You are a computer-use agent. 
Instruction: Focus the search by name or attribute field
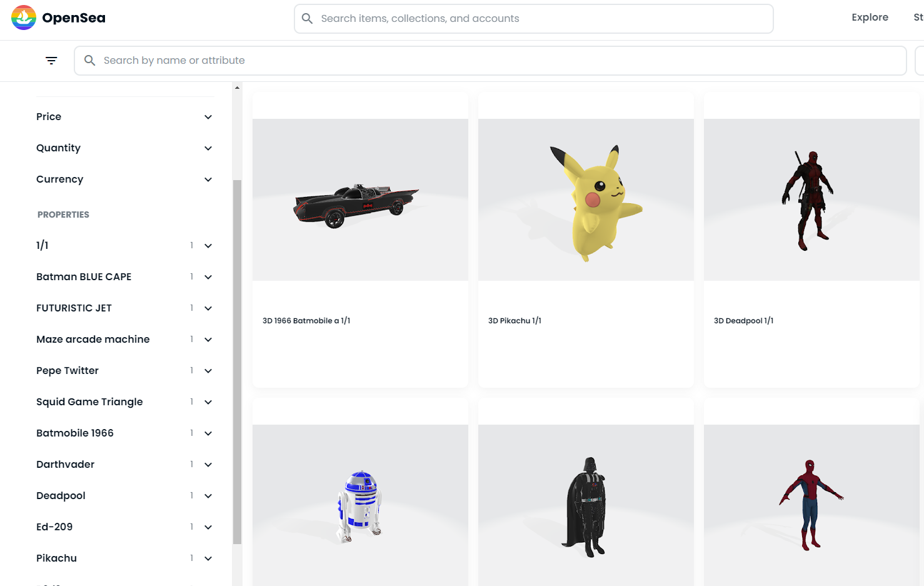[x=490, y=61]
